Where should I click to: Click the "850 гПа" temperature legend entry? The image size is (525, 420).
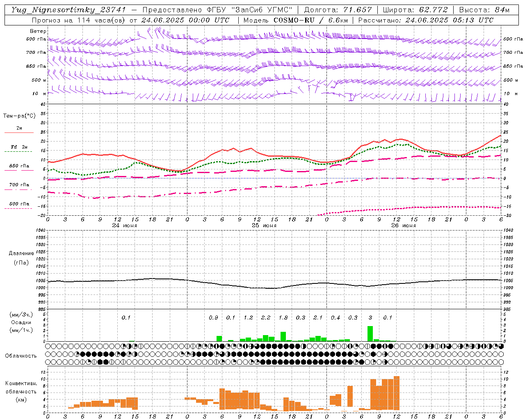pyautogui.click(x=19, y=166)
